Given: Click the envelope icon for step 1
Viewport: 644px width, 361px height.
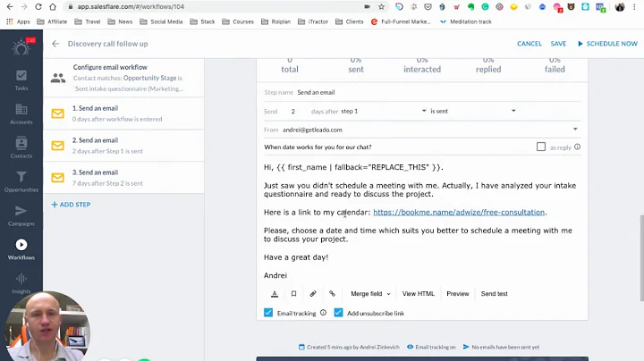Looking at the screenshot, I should 58,113.
